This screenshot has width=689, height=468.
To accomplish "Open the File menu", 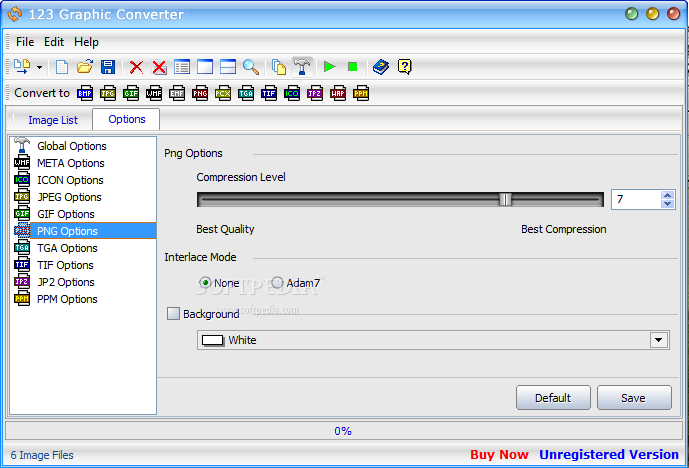I will (25, 42).
